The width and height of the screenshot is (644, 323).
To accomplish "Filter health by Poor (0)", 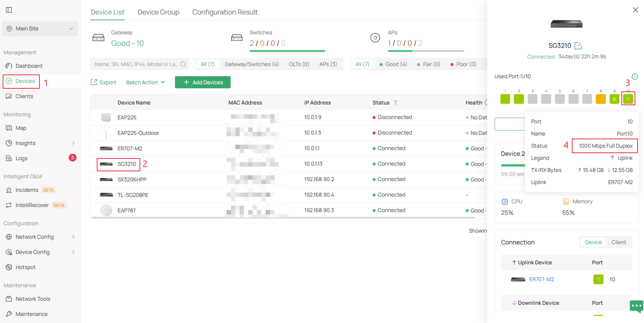I will point(463,64).
